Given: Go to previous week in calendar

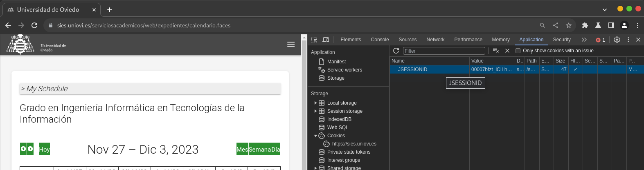Looking at the screenshot, I should [23, 149].
